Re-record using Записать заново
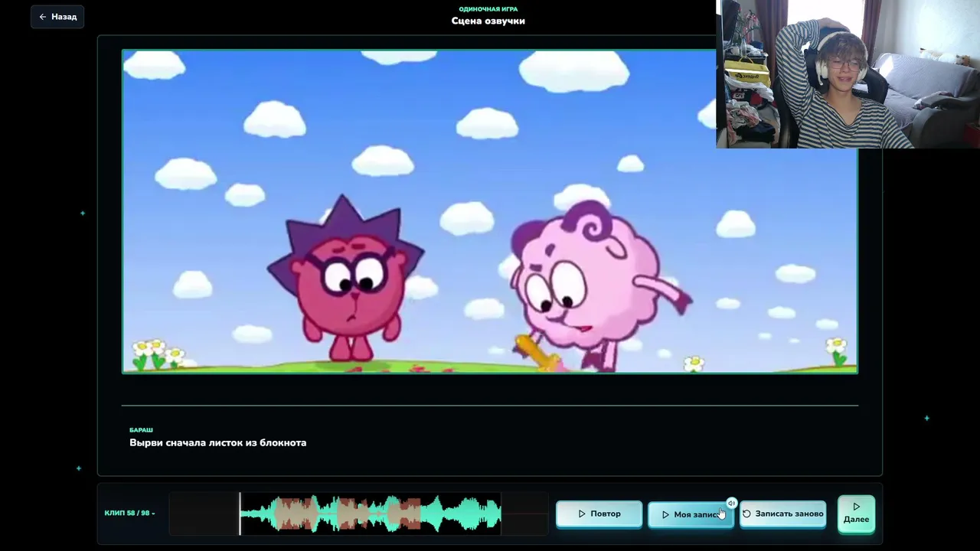Screen dimensions: 980x551 782,514
